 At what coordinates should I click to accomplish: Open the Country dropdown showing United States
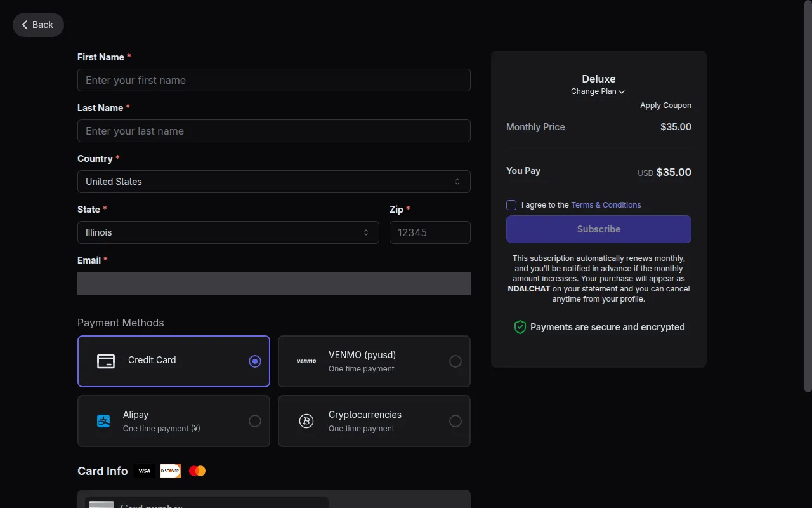[274, 182]
